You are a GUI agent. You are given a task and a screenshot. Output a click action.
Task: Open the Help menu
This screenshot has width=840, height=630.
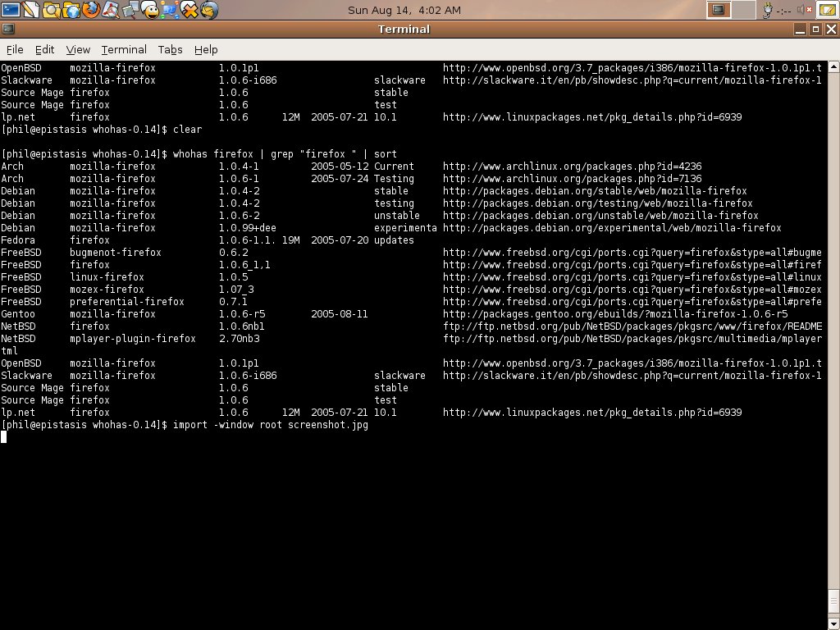point(206,49)
